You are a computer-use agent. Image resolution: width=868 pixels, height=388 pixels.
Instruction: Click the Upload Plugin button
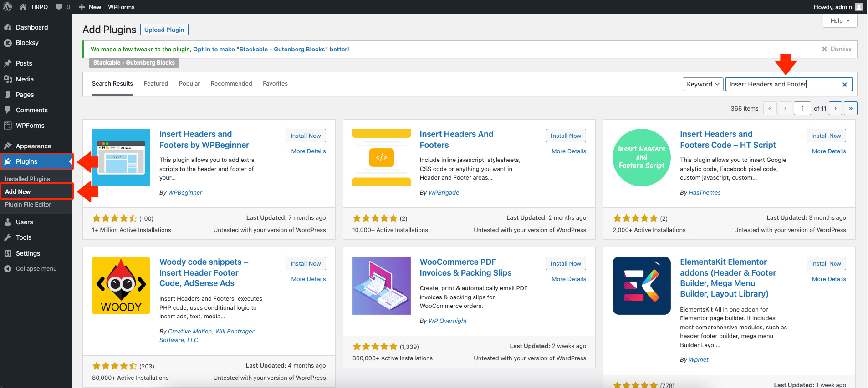coord(164,30)
